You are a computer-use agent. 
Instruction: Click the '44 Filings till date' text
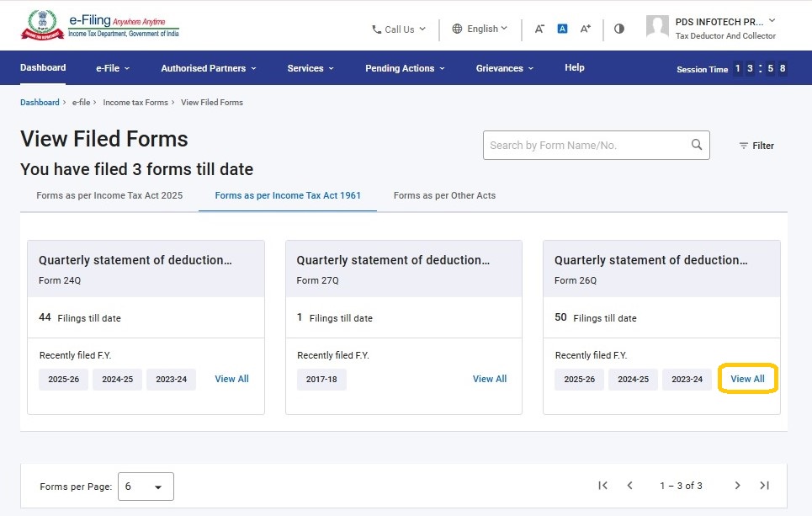tap(80, 317)
